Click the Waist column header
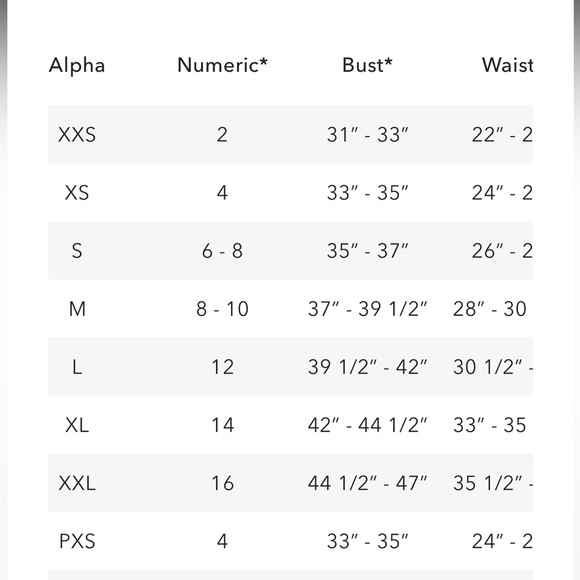 (x=508, y=65)
